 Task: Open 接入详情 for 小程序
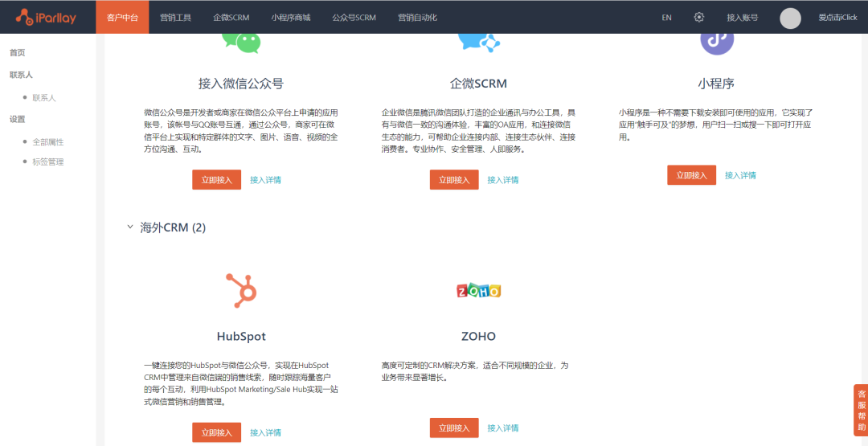[741, 175]
